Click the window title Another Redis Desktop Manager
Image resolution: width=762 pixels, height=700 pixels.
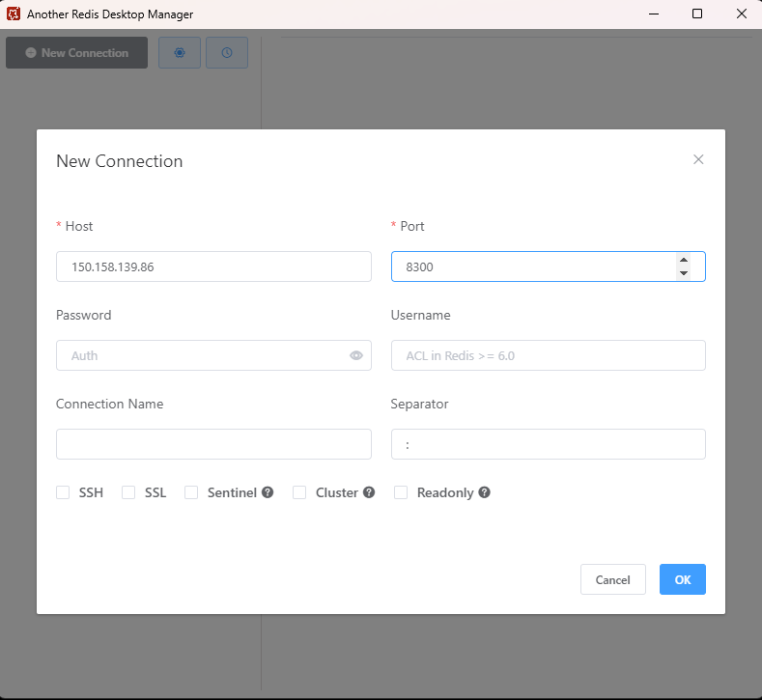[x=110, y=14]
